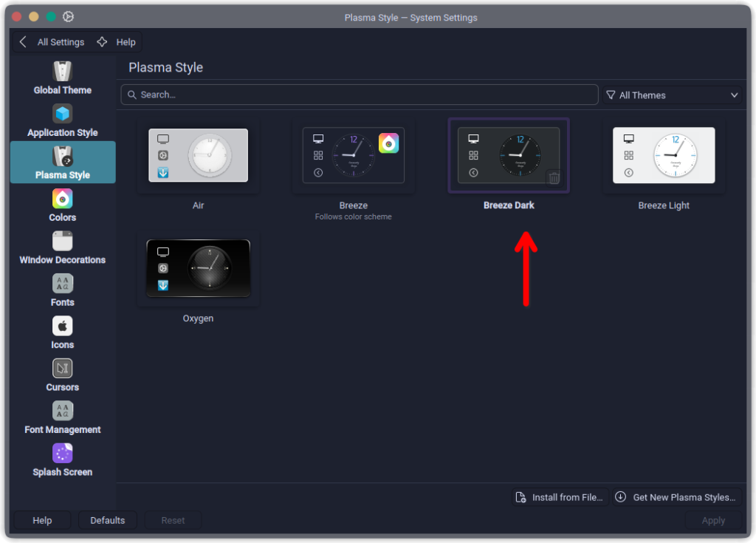Select the Breeze theme thumbnail
The width and height of the screenshot is (756, 543).
[354, 155]
